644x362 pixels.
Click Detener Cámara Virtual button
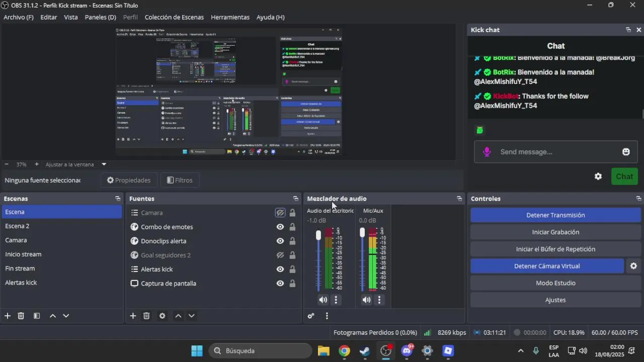[x=547, y=266]
